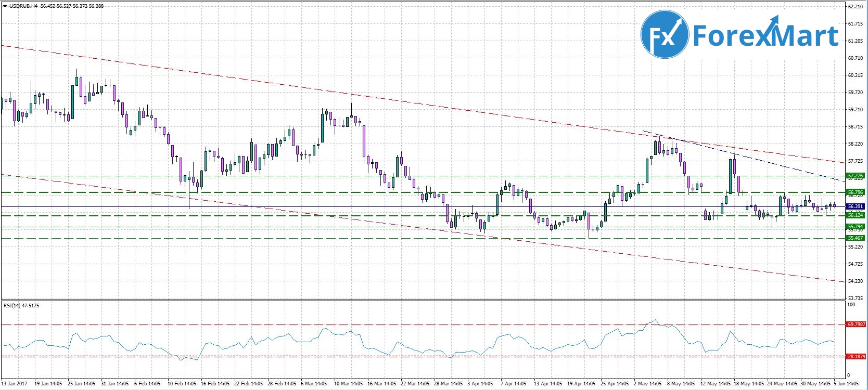Click the 61.205 price axis label
Screen dimensions: 868x390
tap(856, 41)
